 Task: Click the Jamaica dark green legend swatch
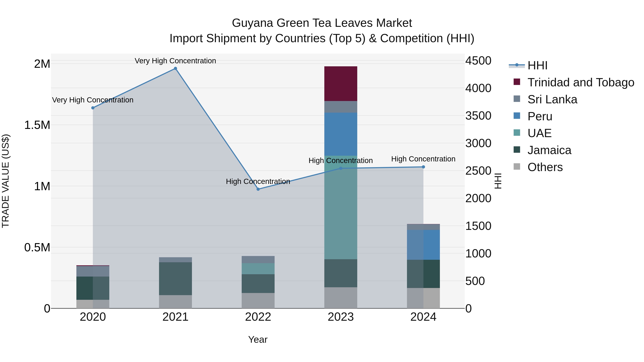[x=517, y=149]
